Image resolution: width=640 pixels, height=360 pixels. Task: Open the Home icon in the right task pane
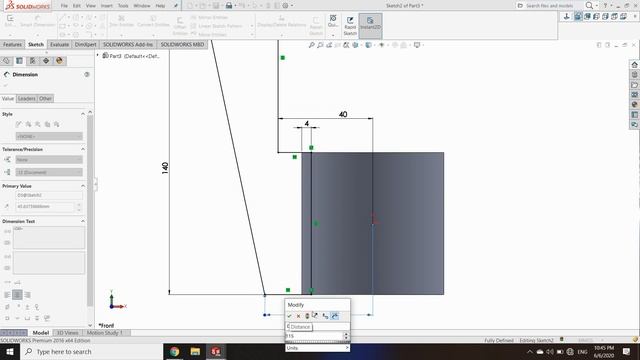(634, 64)
